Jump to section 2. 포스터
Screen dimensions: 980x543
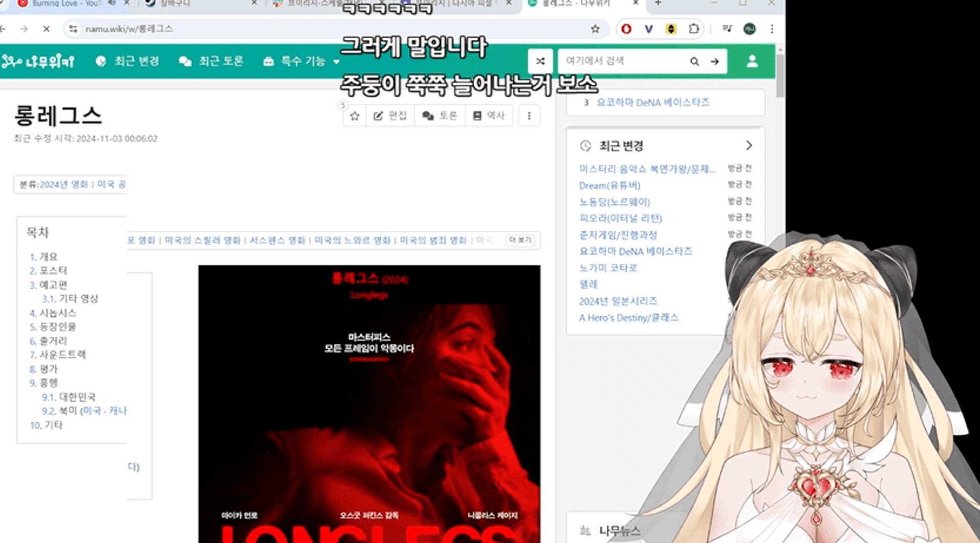pos(48,271)
